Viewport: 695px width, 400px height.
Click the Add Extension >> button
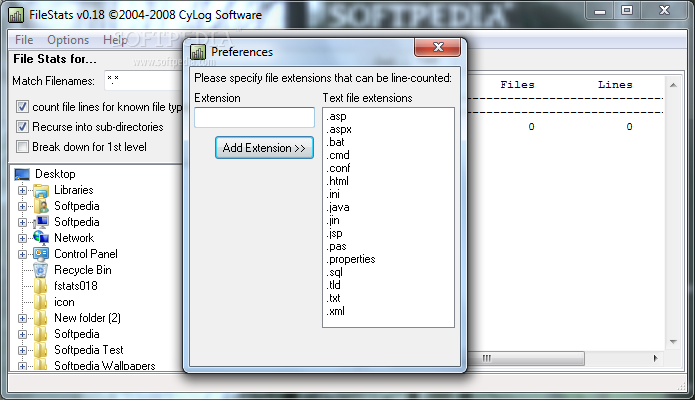264,148
